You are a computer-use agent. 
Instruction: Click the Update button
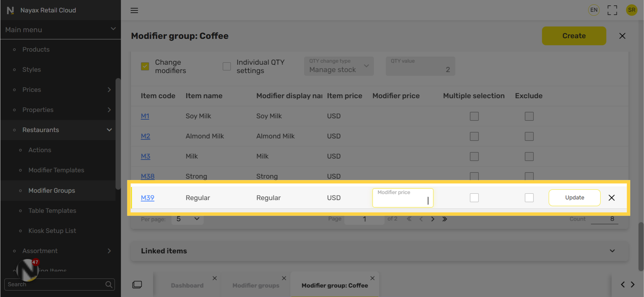pyautogui.click(x=574, y=198)
